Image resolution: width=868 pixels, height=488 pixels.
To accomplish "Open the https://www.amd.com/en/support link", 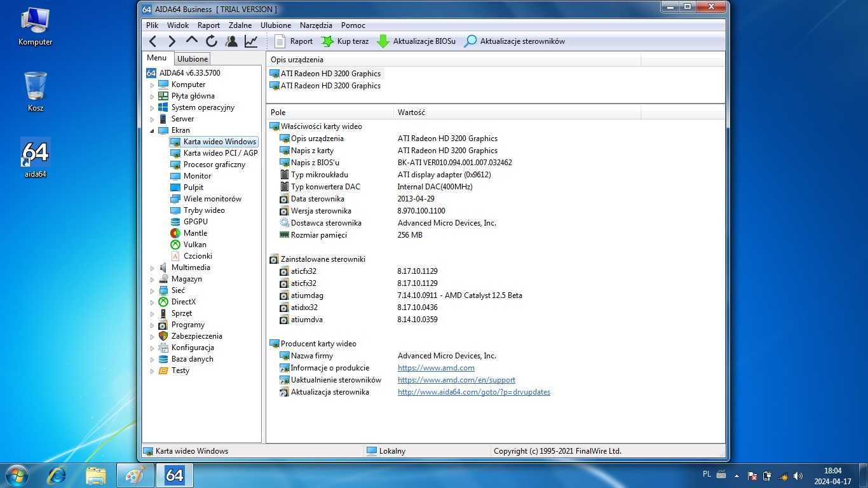I will (x=456, y=380).
